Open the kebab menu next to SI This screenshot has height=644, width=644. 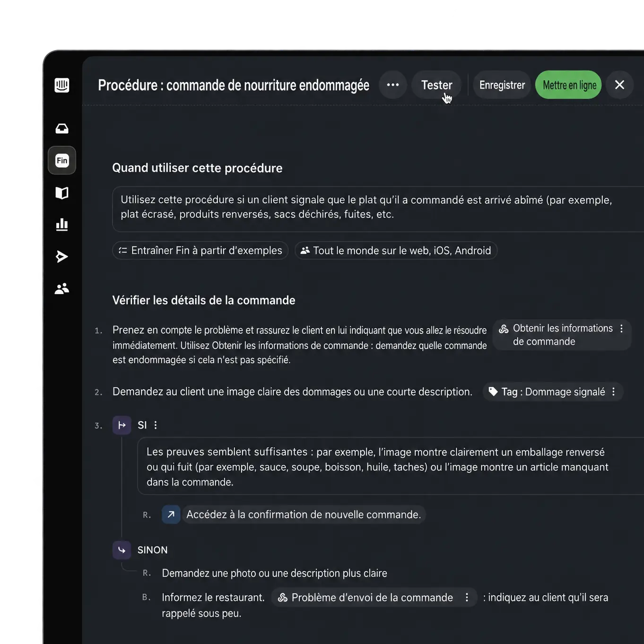[x=156, y=425]
